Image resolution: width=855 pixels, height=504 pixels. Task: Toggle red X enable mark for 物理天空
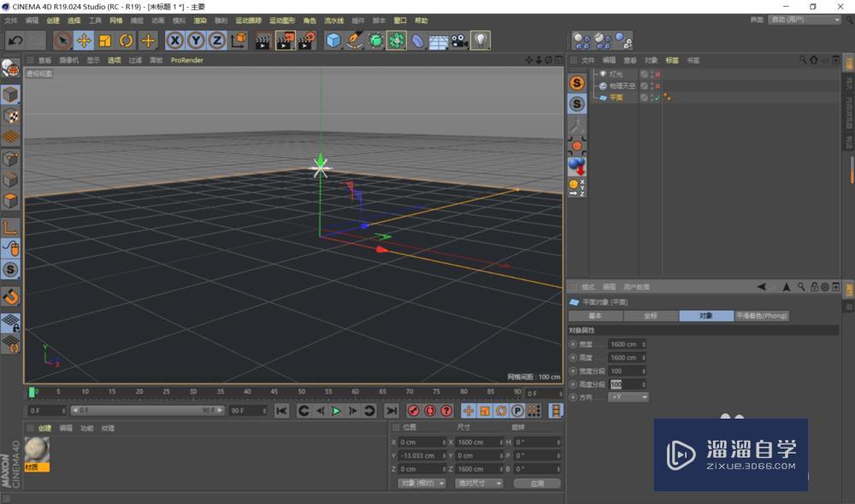coord(658,86)
